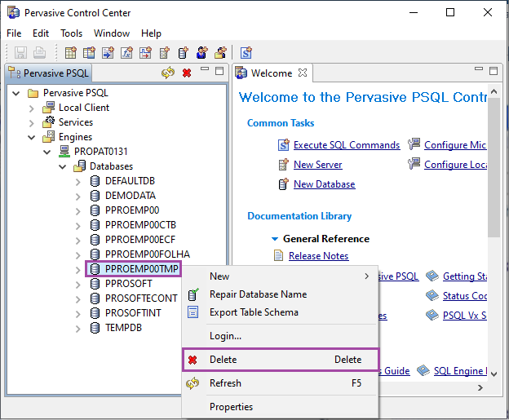Click refresh icon in Pervasive PSQL panel header
Screen dimensions: 509x420
click(x=168, y=73)
